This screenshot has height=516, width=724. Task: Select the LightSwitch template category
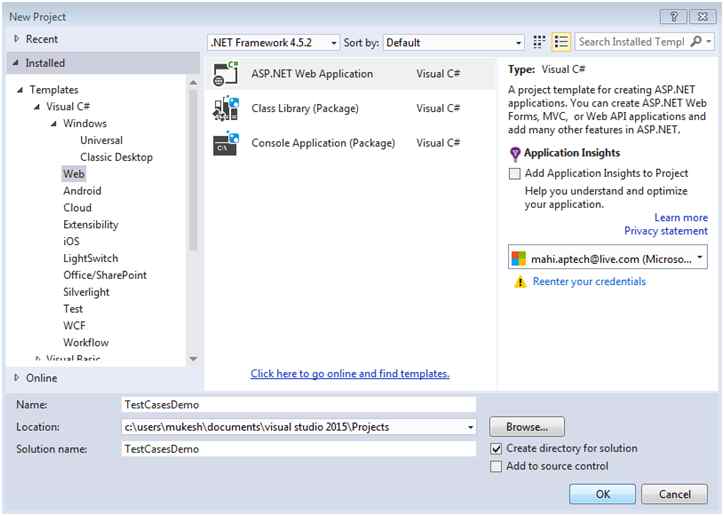click(x=90, y=258)
